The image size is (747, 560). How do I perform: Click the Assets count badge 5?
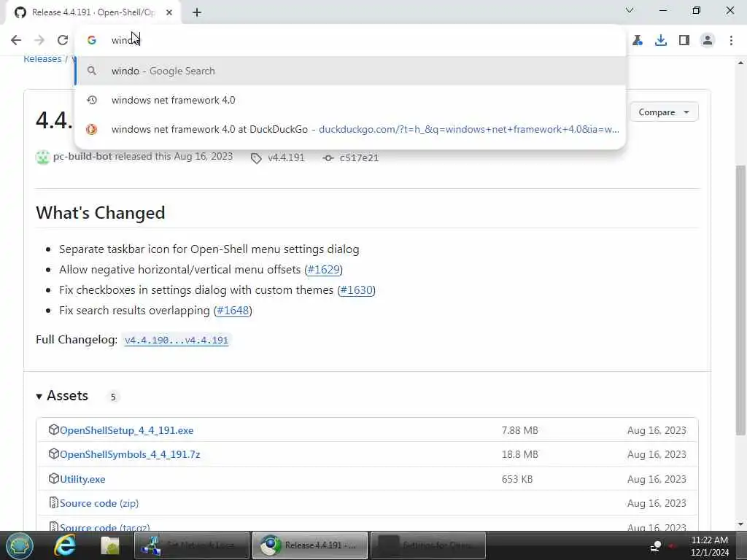(113, 397)
